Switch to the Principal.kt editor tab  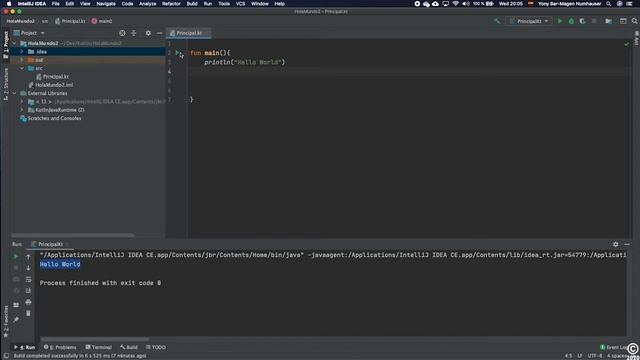click(189, 33)
